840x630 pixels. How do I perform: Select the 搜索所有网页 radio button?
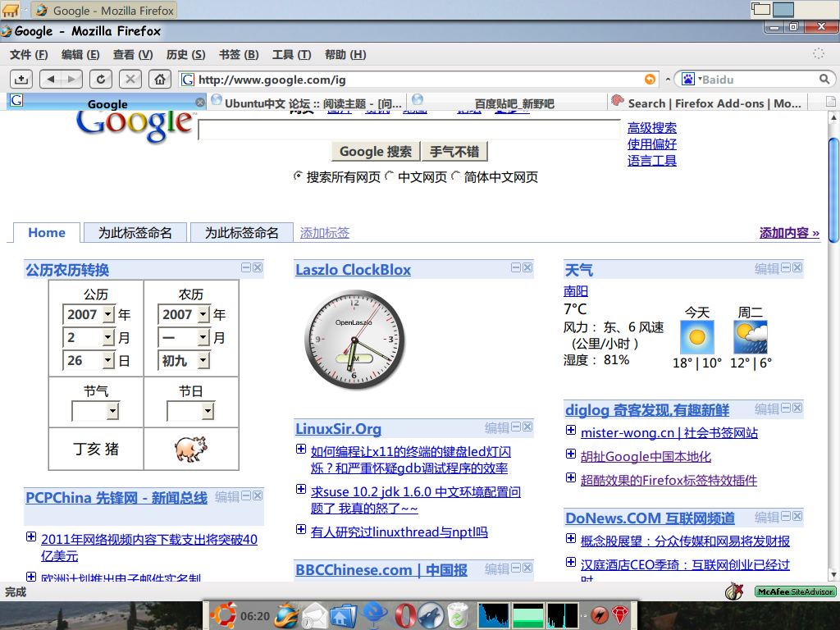299,176
